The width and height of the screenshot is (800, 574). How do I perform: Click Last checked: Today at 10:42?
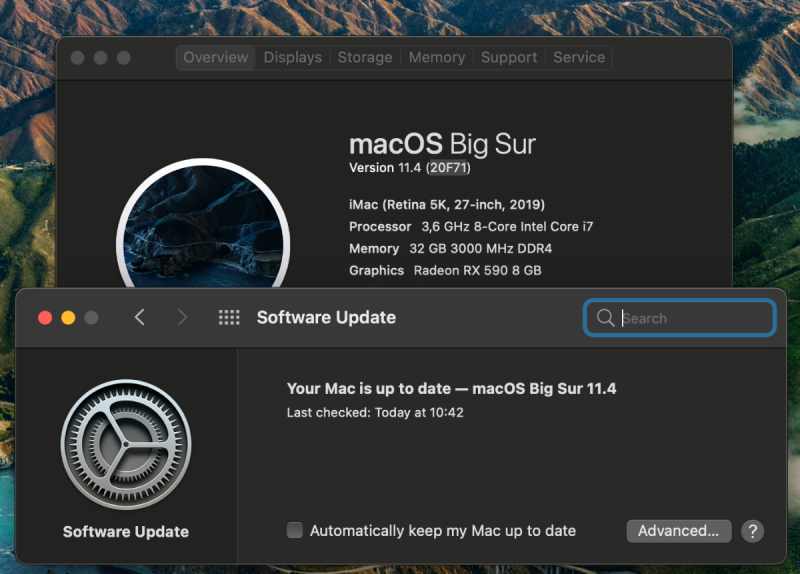coord(375,412)
